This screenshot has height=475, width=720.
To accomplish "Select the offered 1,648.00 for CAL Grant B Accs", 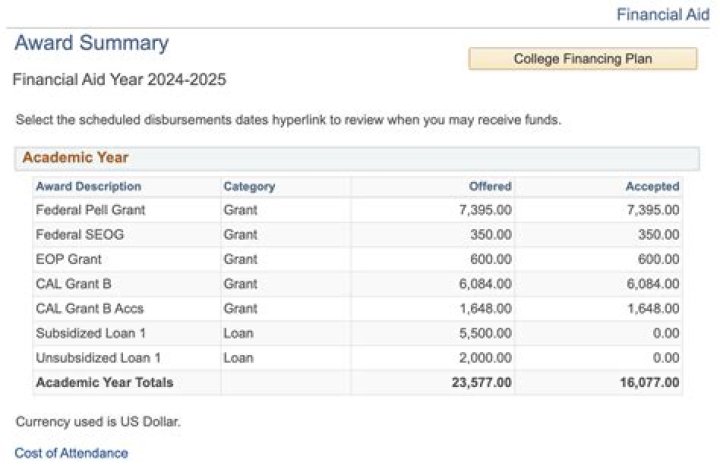I will click(x=486, y=309).
